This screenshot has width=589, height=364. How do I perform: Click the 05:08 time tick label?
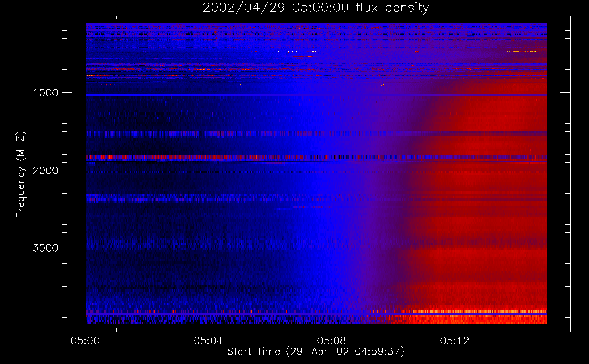click(x=332, y=341)
